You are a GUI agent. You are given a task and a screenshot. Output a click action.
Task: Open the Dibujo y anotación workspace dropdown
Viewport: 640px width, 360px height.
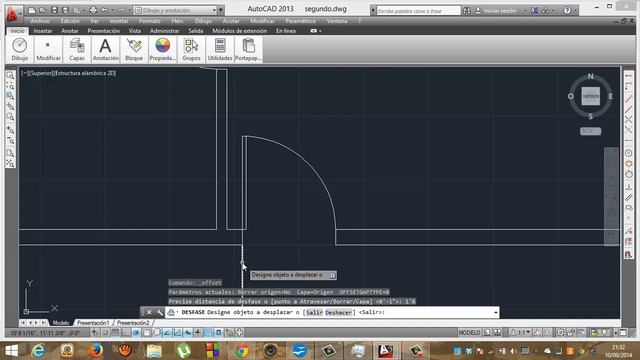pos(176,10)
